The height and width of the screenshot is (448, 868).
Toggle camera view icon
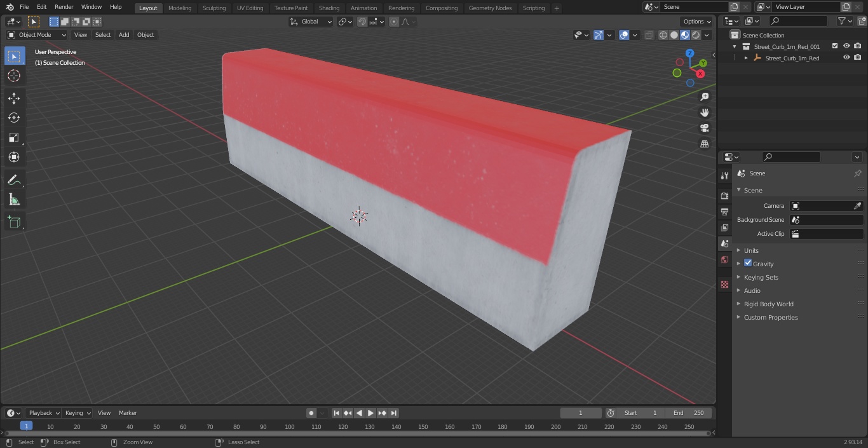coord(704,128)
